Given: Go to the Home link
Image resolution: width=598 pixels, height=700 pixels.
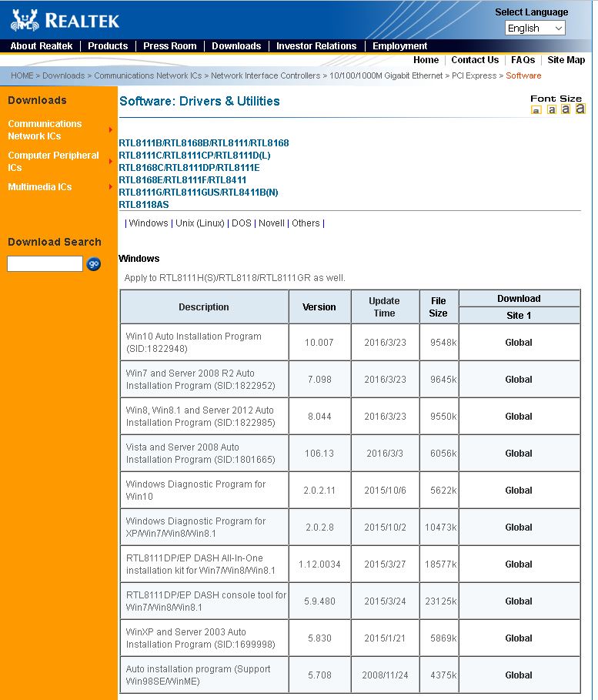Looking at the screenshot, I should tap(426, 60).
